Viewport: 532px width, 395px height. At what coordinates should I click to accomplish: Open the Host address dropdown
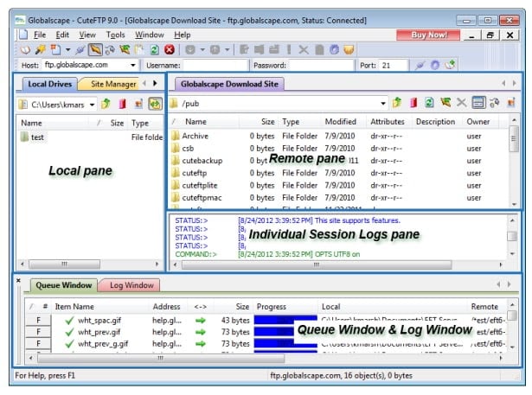(x=133, y=65)
